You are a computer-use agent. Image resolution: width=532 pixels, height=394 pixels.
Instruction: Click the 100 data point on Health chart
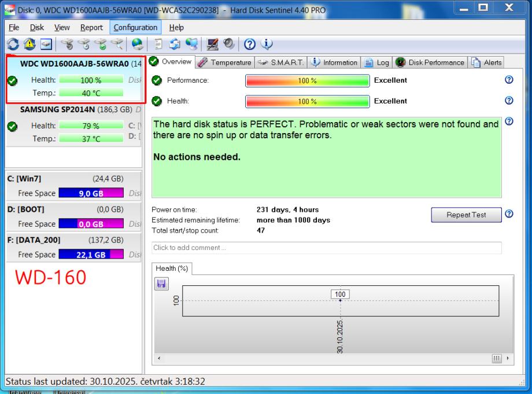(x=340, y=301)
